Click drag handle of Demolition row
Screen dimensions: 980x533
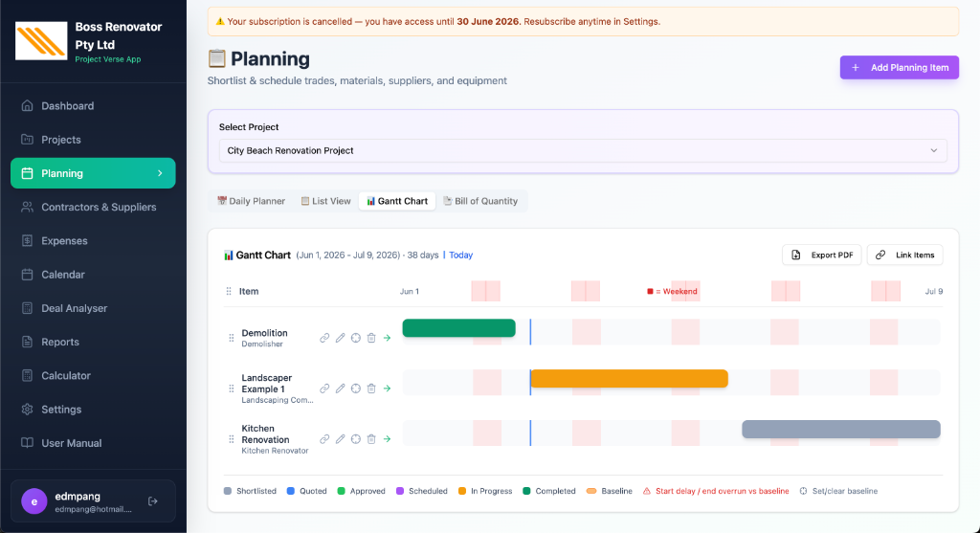coord(232,338)
